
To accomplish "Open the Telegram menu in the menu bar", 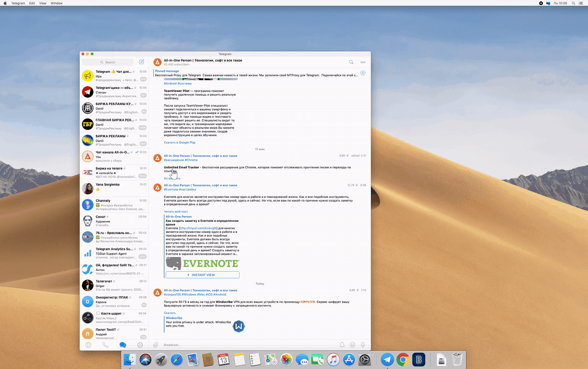I will tap(18, 3).
